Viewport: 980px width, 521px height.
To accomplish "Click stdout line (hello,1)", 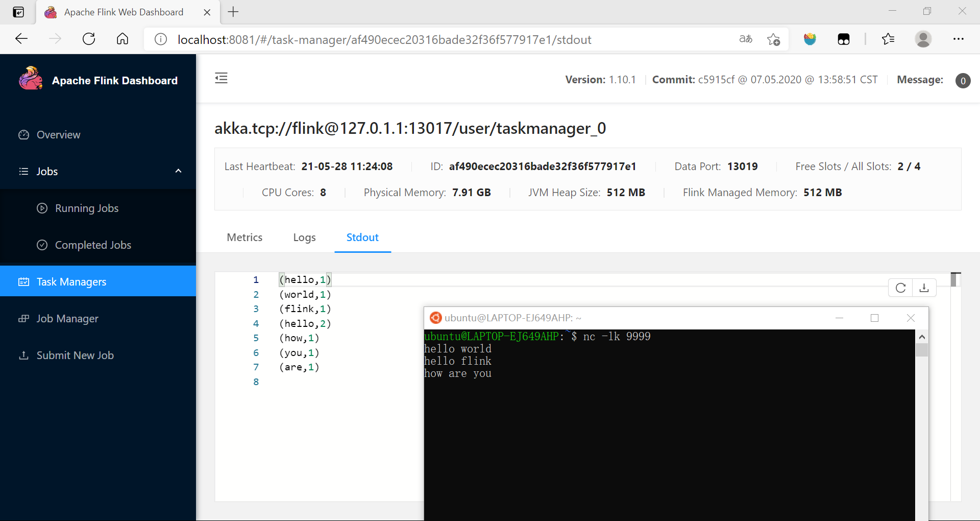I will click(305, 280).
